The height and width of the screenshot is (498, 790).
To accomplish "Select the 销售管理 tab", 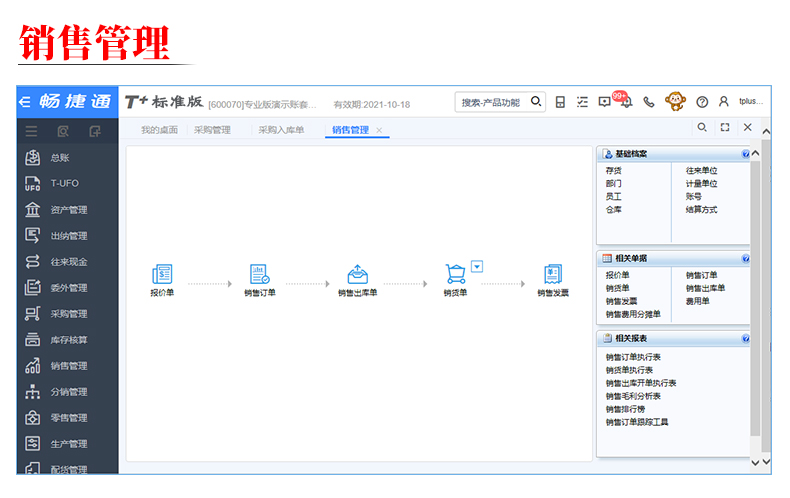I will (x=351, y=130).
